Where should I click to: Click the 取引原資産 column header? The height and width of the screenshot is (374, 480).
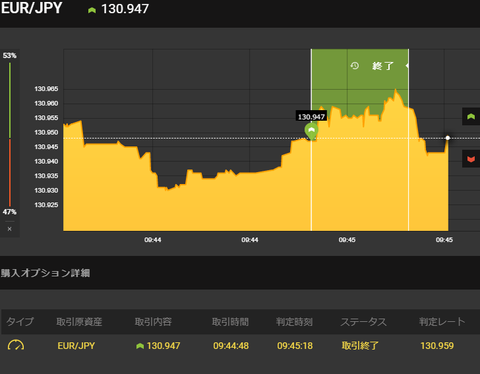coord(79,322)
